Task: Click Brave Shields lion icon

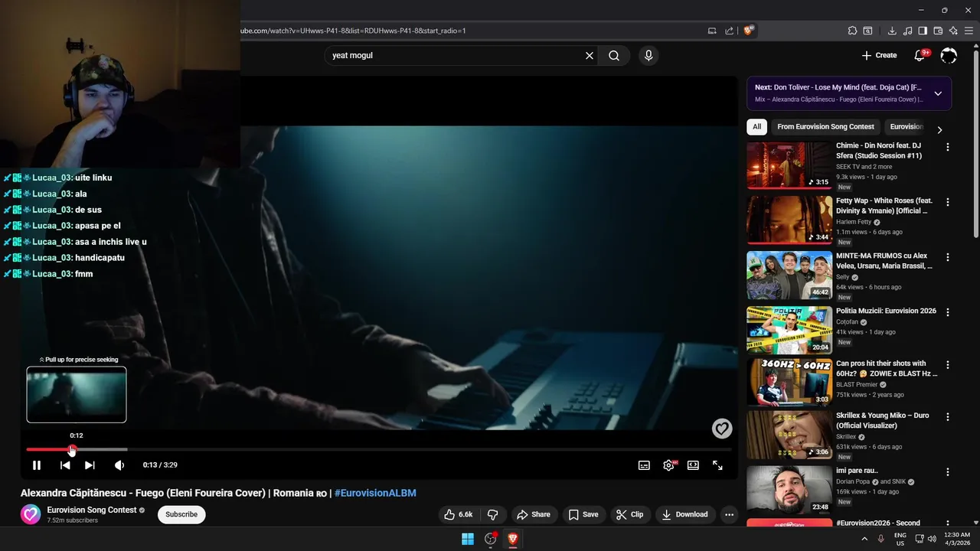Action: pos(749,31)
